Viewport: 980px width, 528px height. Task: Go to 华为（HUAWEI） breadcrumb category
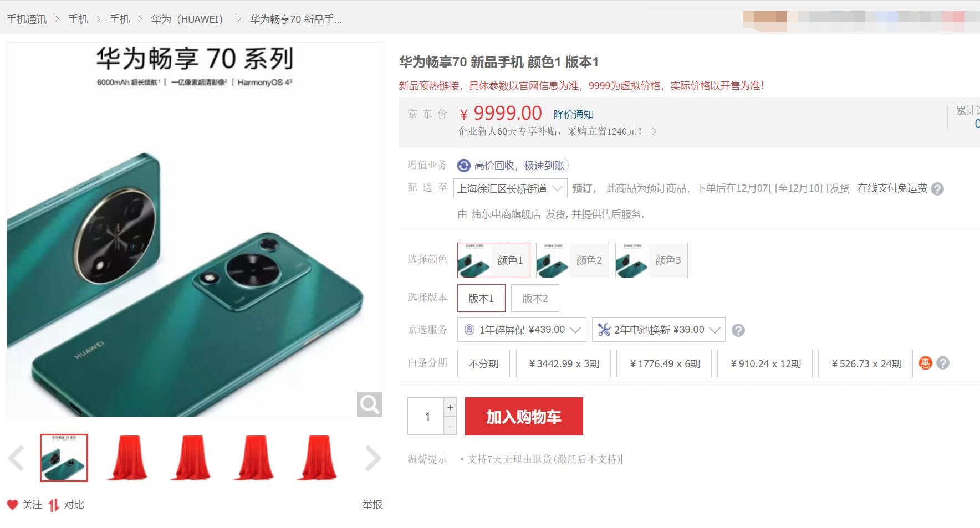[x=187, y=19]
